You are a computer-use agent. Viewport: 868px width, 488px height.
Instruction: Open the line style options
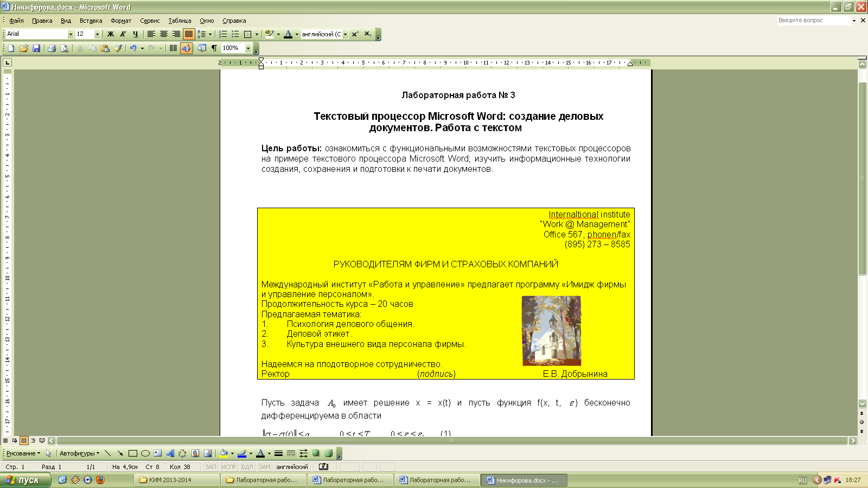pos(278,453)
